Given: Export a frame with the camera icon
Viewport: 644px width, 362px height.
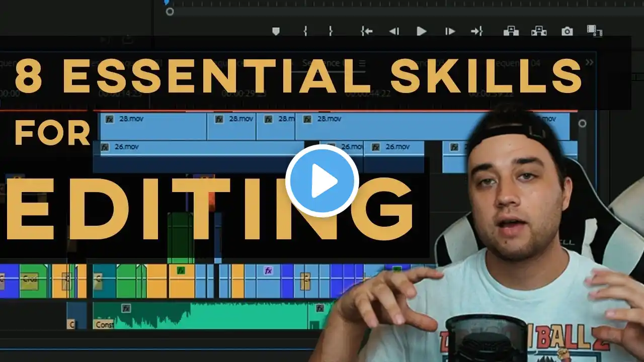Looking at the screenshot, I should [x=567, y=31].
